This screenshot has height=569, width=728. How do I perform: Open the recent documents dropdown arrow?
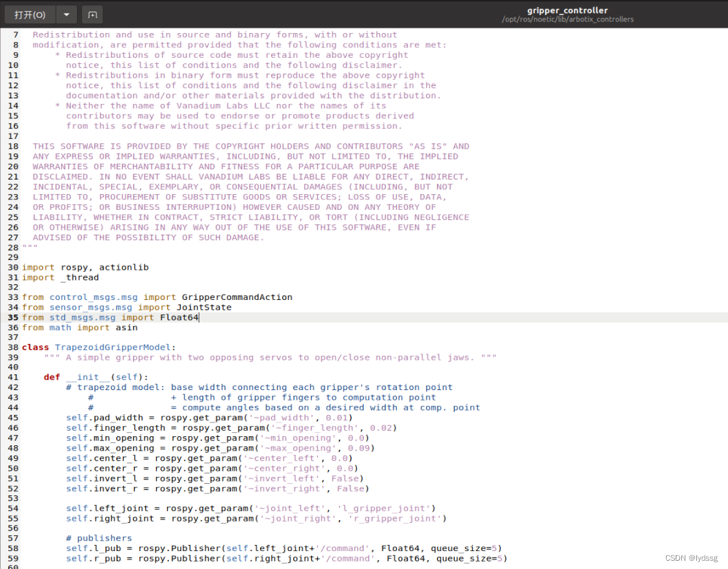point(65,14)
